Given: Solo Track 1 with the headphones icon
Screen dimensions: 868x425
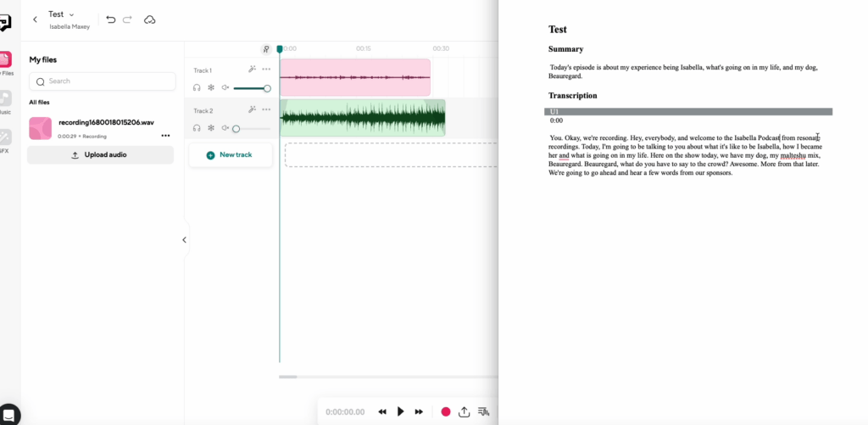Looking at the screenshot, I should 197,87.
